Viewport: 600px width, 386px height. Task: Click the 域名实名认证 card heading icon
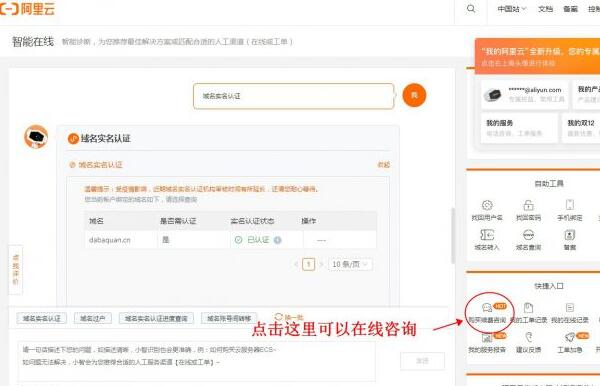coord(73,138)
